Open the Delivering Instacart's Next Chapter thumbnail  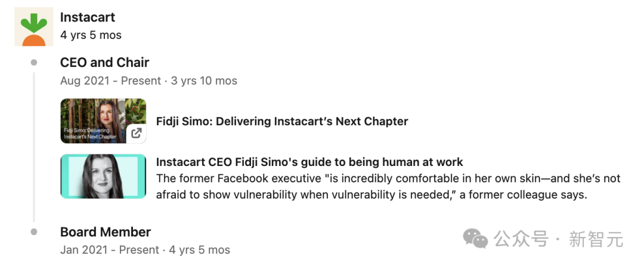103,121
